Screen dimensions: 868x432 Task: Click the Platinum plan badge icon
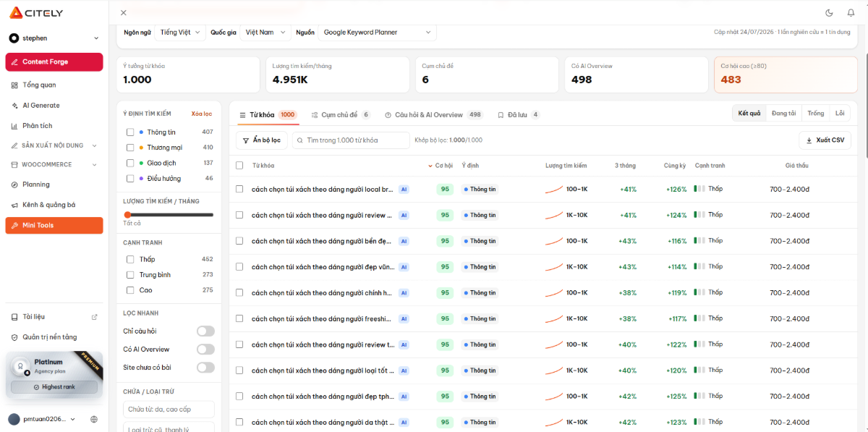[21, 367]
